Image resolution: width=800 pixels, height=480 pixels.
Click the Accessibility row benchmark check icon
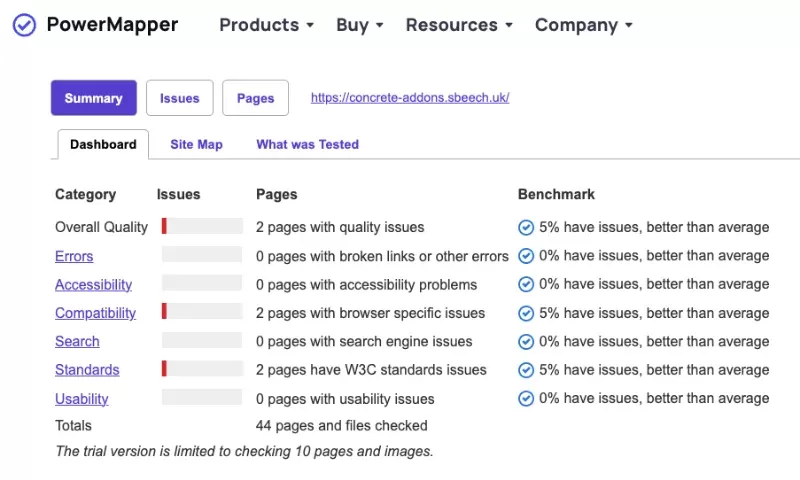[x=526, y=285]
